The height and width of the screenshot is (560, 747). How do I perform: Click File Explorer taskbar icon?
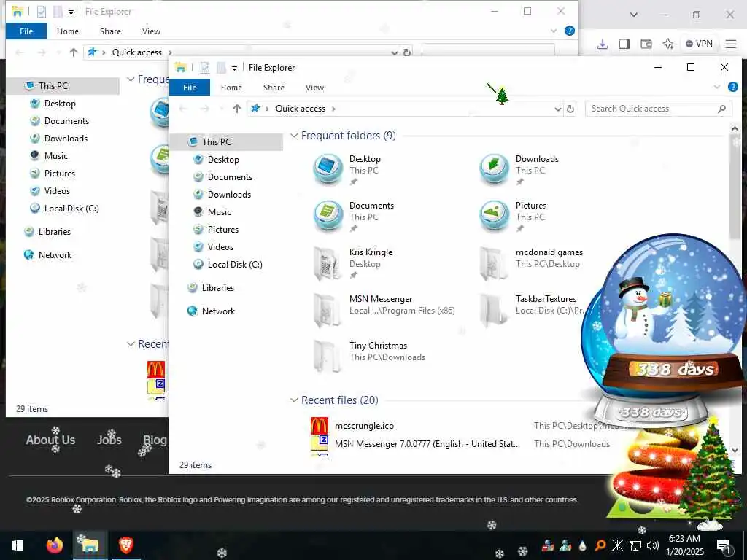89,545
